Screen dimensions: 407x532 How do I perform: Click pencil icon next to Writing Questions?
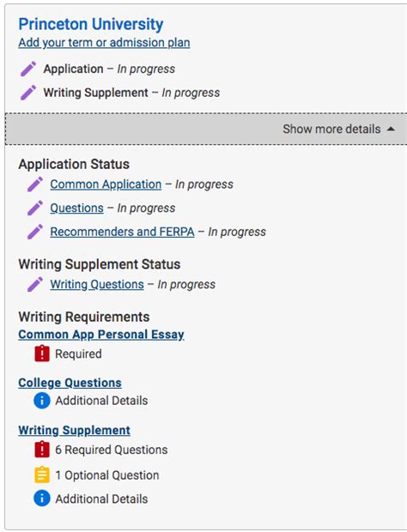[35, 284]
